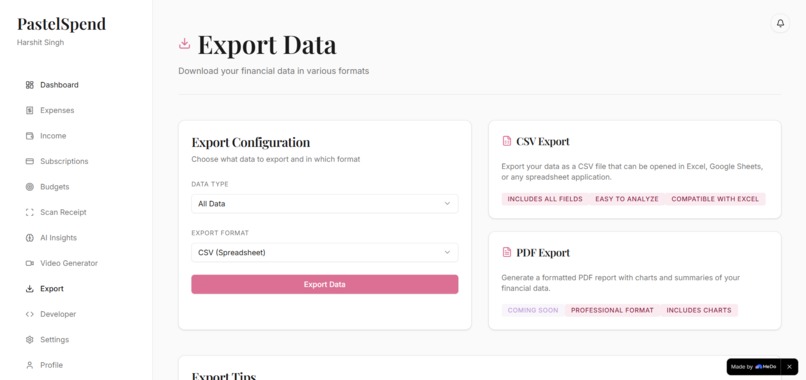
Task: Open the Export Format dropdown showing CSV
Action: pyautogui.click(x=325, y=252)
